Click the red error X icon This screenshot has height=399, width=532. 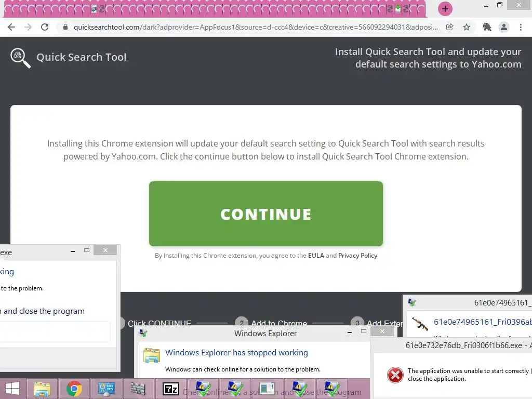coord(395,375)
